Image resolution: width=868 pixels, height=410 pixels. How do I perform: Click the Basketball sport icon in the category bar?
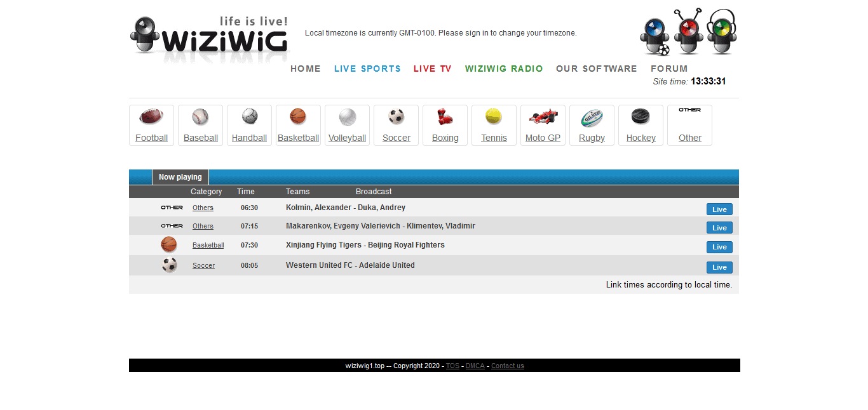pos(298,116)
